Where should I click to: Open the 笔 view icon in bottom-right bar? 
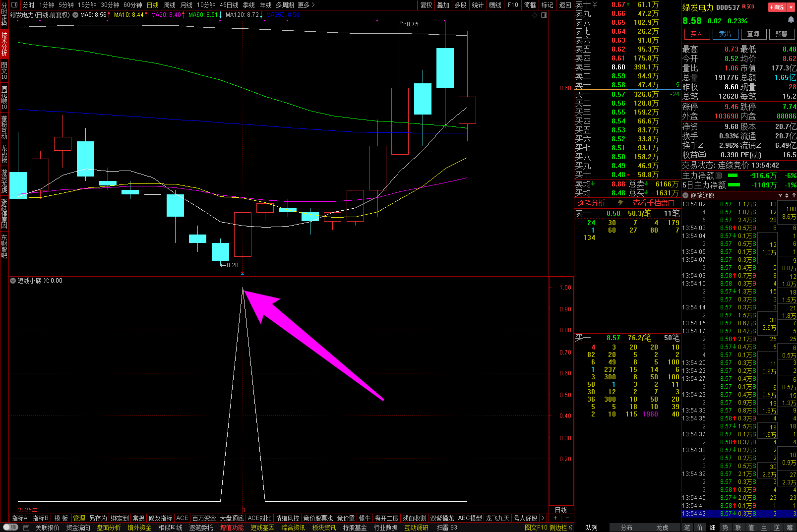coord(687,528)
